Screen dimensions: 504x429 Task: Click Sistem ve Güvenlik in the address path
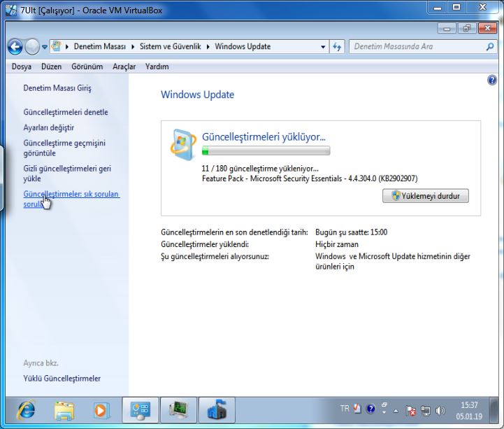click(x=170, y=47)
